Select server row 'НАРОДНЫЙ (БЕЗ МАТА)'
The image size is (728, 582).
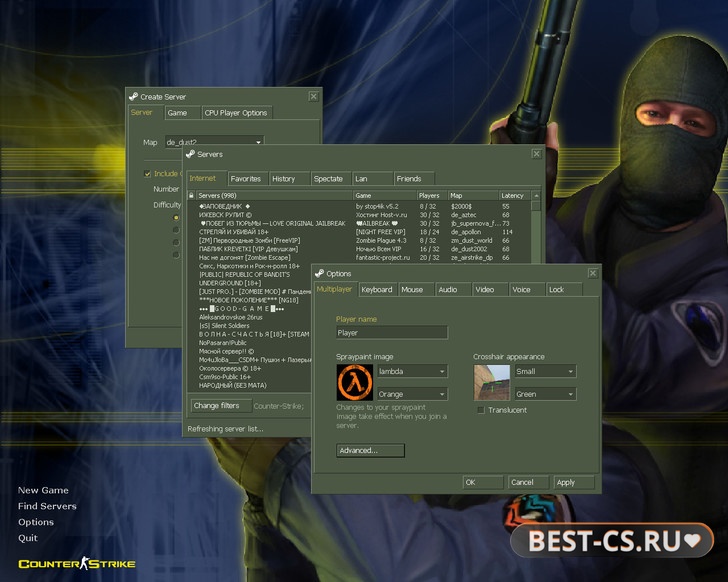(x=250, y=385)
